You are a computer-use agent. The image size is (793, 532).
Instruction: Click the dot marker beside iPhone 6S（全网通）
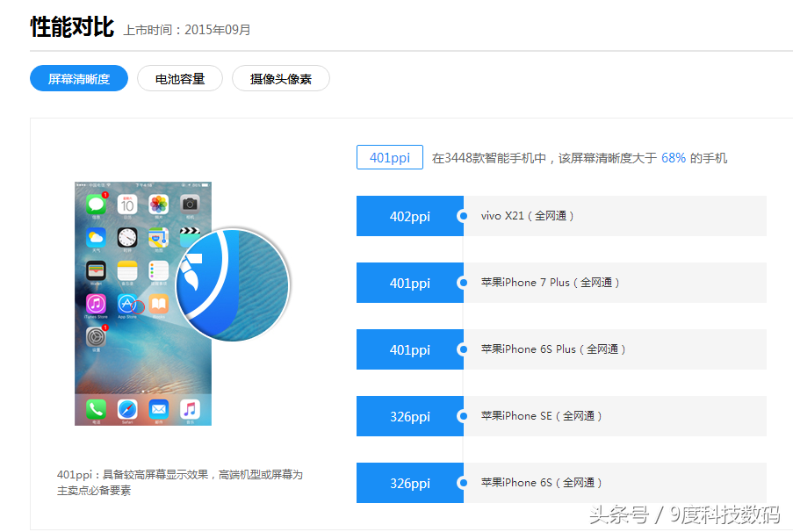pos(463,483)
